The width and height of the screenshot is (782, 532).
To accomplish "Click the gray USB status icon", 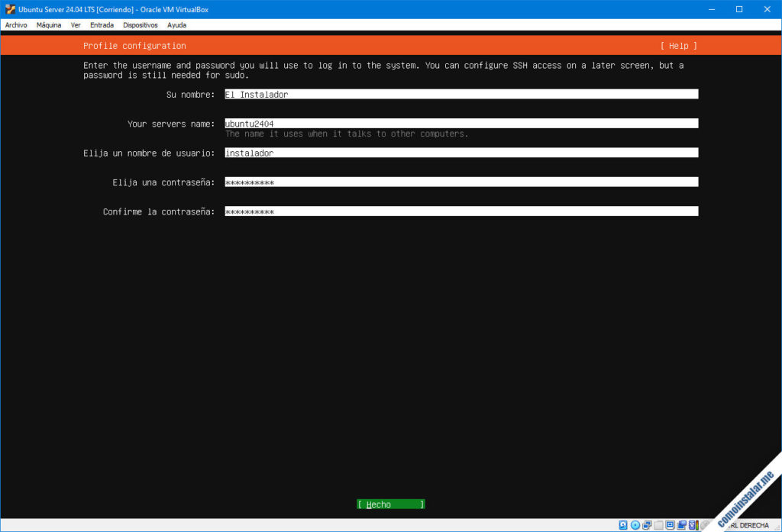I will coord(658,525).
